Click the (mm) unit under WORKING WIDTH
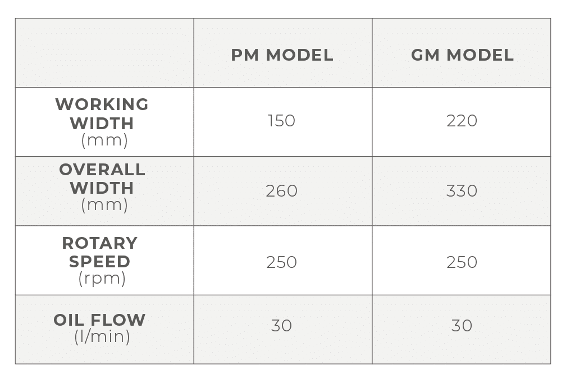566x392 pixels. [104, 140]
